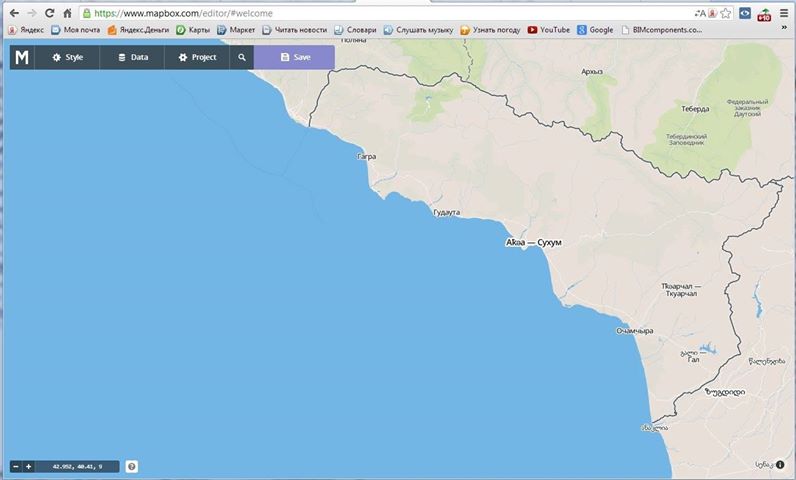The height and width of the screenshot is (480, 796).
Task: Open the Маркет bookmark
Action: pyautogui.click(x=236, y=30)
